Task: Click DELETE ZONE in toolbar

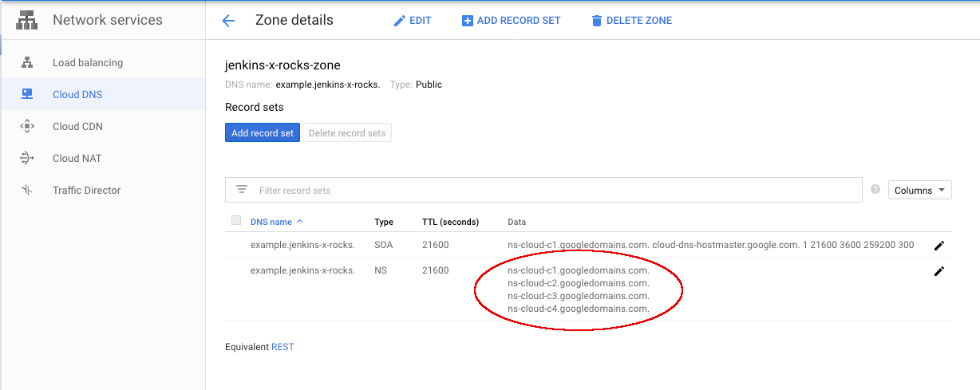Action: tap(631, 21)
